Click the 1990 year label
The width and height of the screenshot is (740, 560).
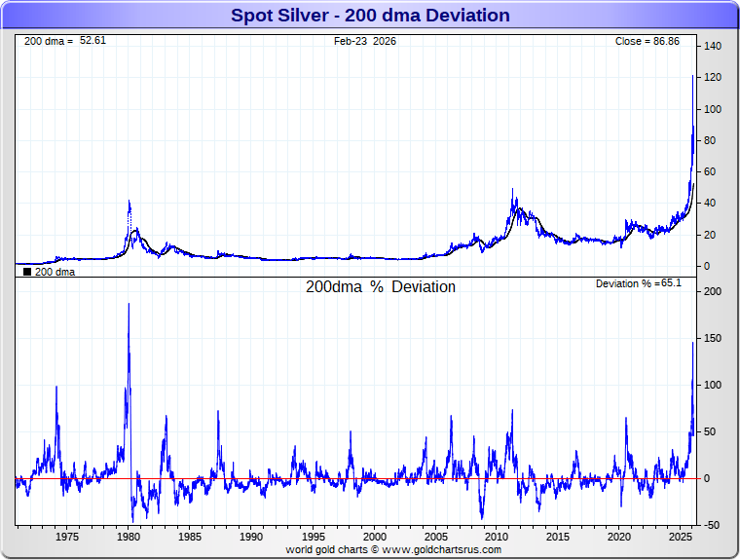pos(251,537)
